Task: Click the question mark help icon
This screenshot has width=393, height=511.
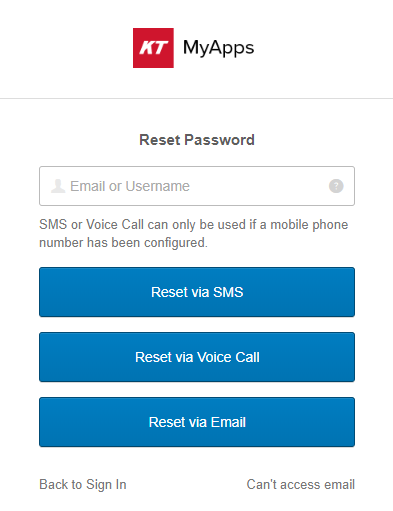Action: [336, 186]
